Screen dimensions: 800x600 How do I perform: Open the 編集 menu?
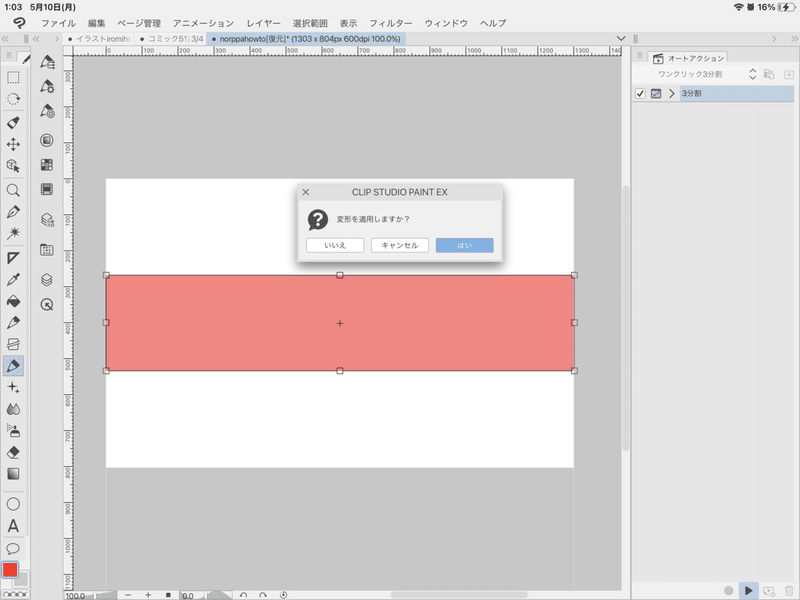click(96, 23)
